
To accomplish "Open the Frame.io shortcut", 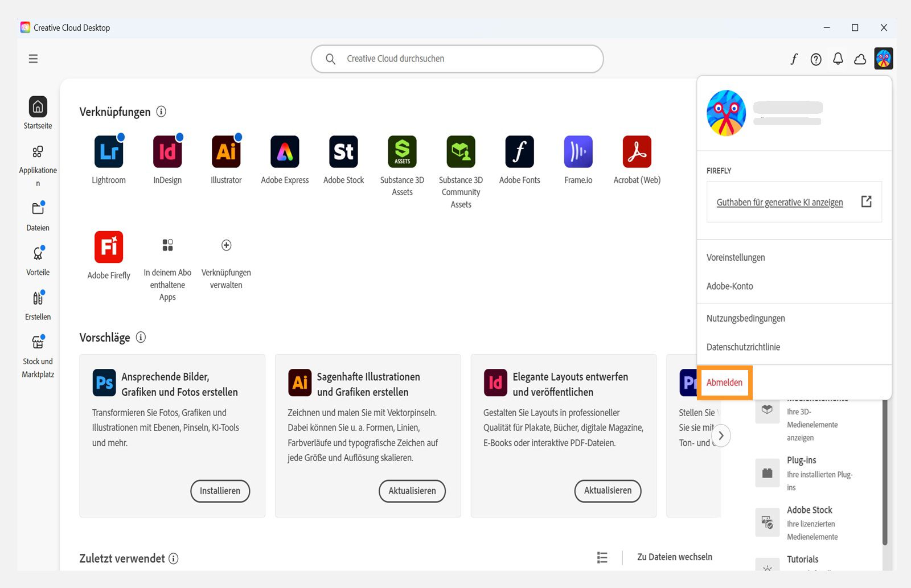I will click(578, 160).
